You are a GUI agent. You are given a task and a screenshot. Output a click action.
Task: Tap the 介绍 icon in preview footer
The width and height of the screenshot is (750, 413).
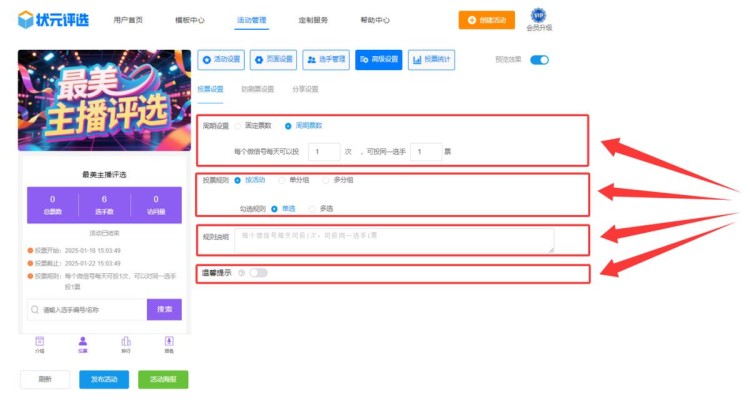(40, 343)
